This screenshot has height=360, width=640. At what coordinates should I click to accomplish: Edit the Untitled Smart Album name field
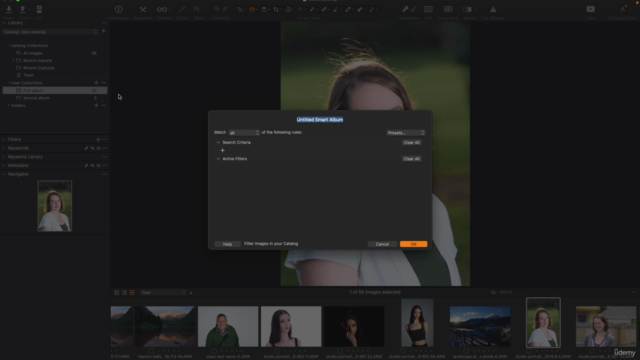(320, 120)
